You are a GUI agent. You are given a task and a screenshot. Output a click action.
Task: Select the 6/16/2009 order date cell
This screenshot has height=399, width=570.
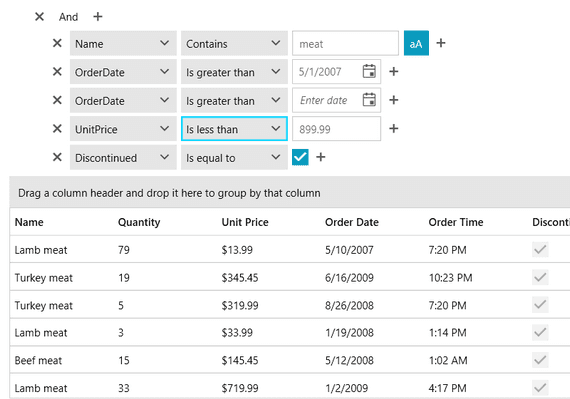tap(349, 278)
